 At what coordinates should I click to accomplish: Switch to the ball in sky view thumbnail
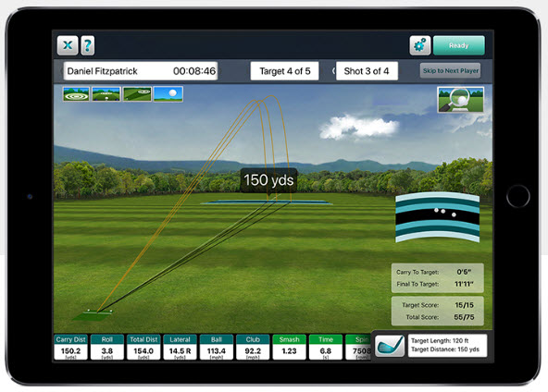click(168, 94)
